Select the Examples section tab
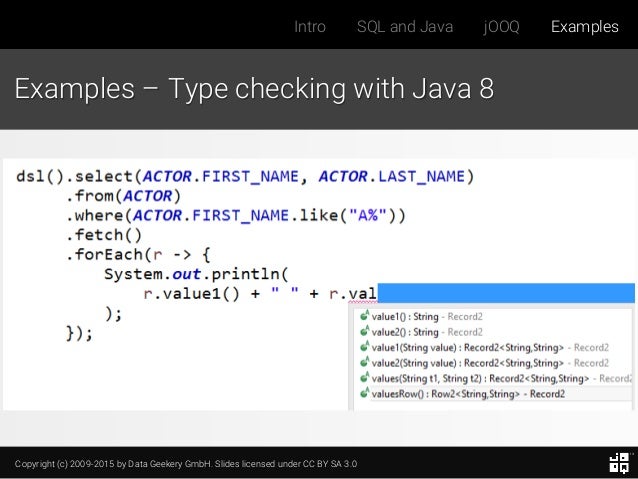638x479 pixels. tap(585, 27)
